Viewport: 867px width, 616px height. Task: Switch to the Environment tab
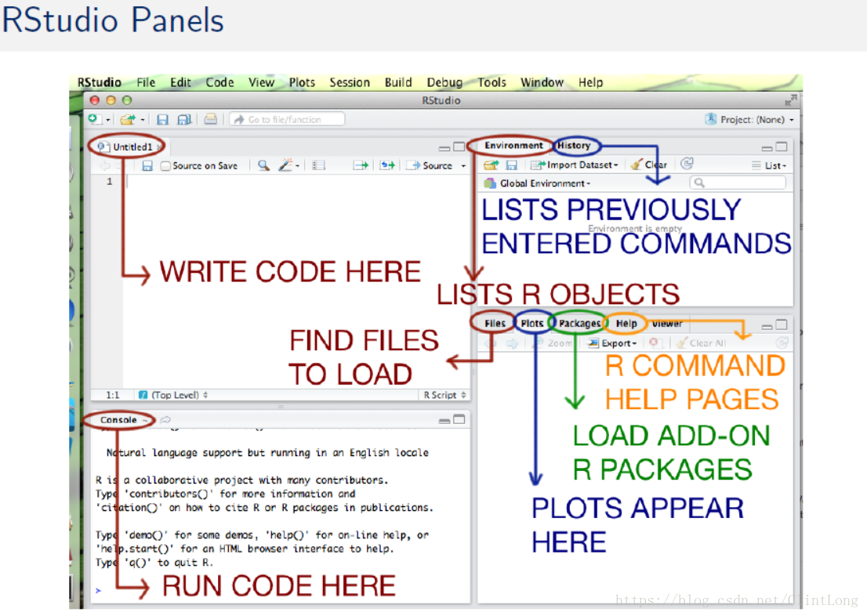pyautogui.click(x=513, y=146)
